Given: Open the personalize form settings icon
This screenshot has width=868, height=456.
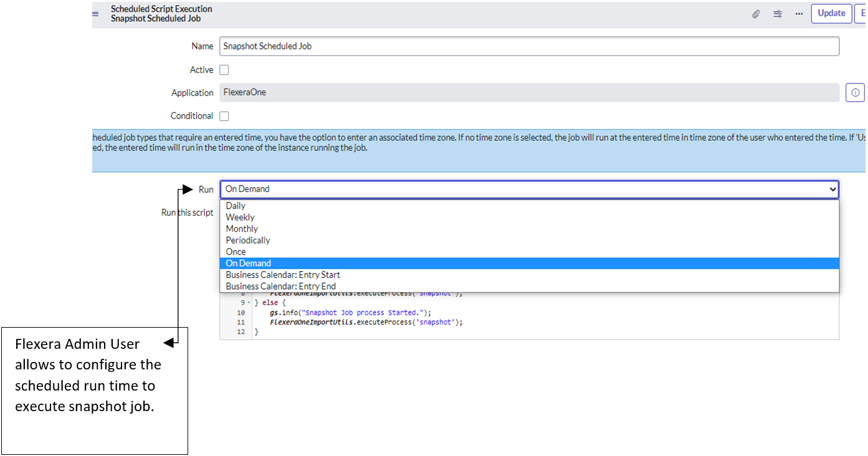Looking at the screenshot, I should tap(778, 14).
